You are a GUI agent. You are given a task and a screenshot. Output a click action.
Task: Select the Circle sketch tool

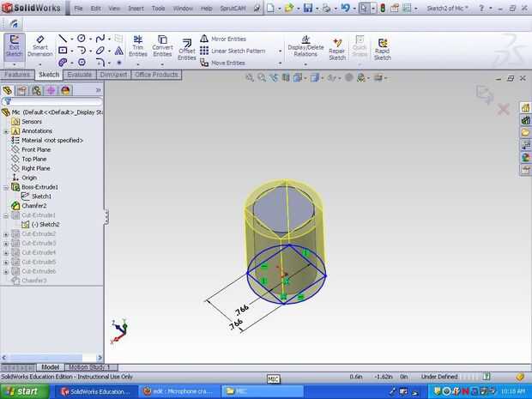point(82,39)
